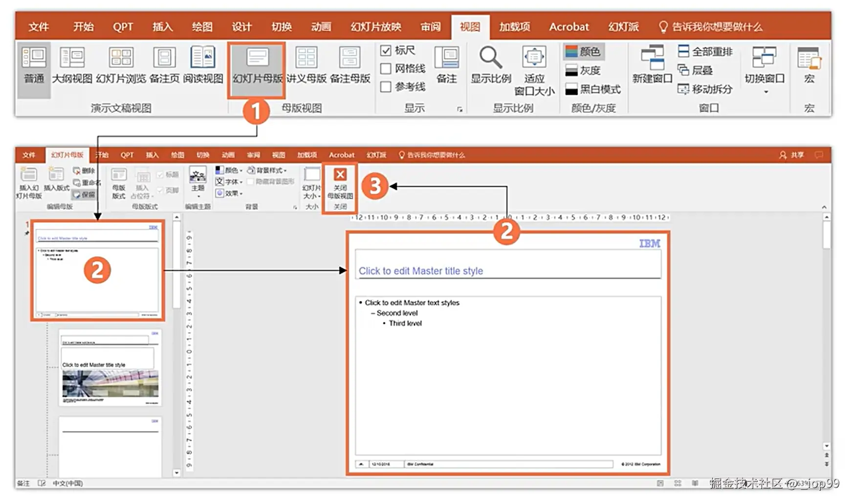Screen dimensions: 853x504
Task: Open the 宏 macros button
Action: tap(809, 65)
